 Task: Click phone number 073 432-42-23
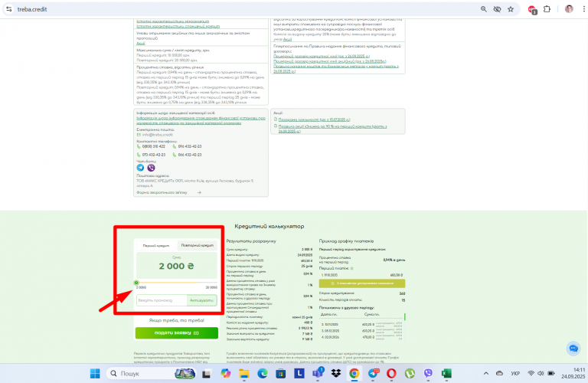154,155
